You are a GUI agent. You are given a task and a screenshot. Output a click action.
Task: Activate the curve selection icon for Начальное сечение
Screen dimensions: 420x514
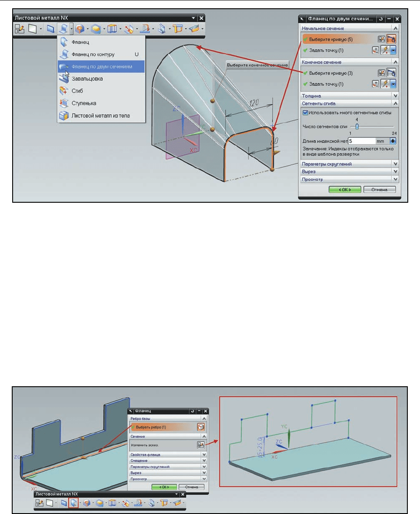click(391, 39)
